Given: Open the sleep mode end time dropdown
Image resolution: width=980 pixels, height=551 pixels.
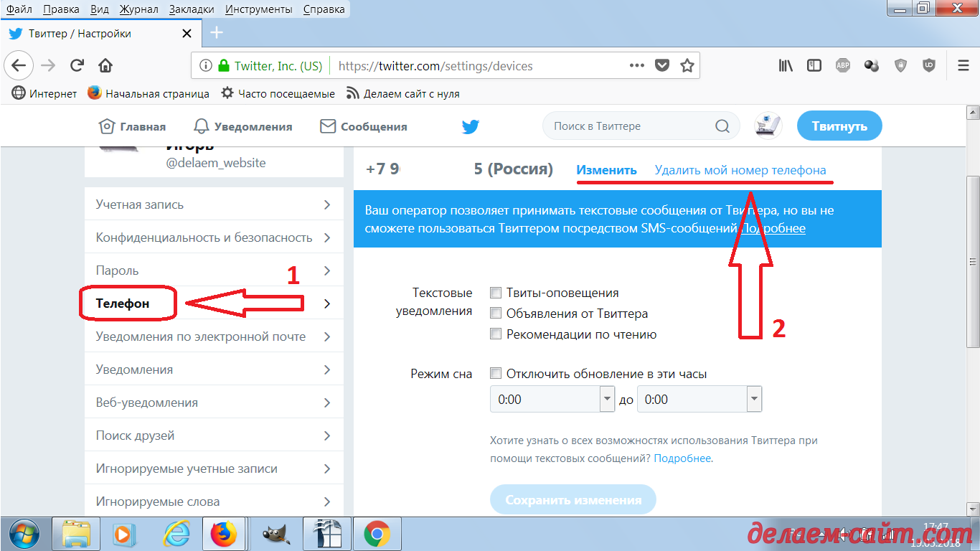Looking at the screenshot, I should (699, 400).
